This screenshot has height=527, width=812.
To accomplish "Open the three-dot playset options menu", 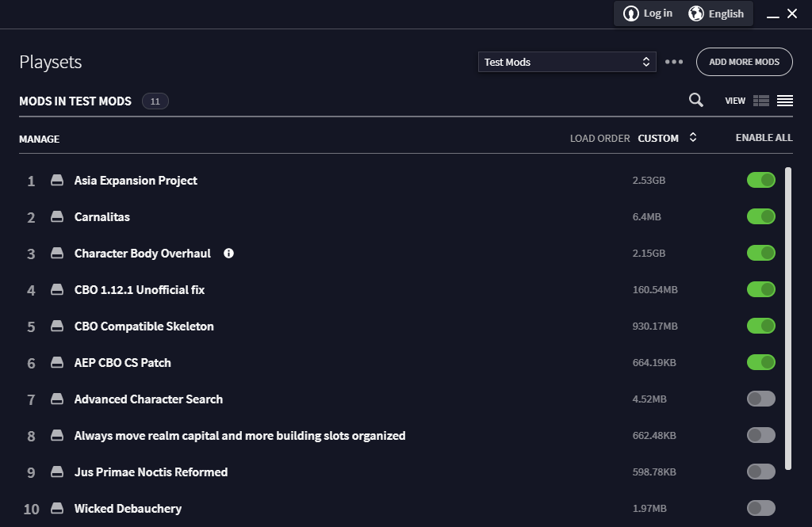I will (x=674, y=62).
